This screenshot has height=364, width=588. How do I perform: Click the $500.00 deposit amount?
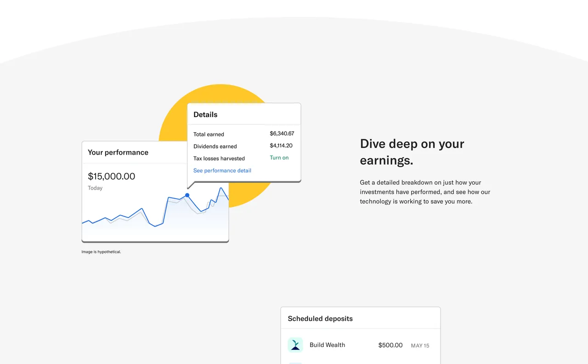point(390,345)
